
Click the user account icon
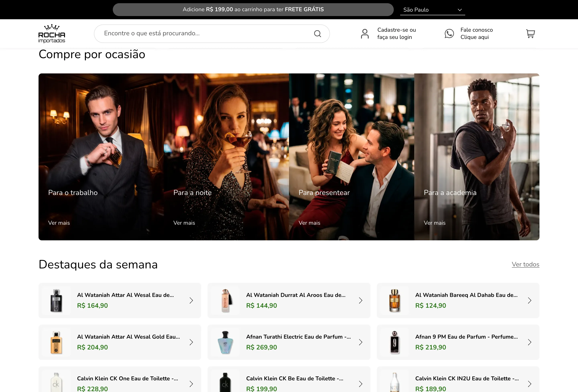pos(365,34)
